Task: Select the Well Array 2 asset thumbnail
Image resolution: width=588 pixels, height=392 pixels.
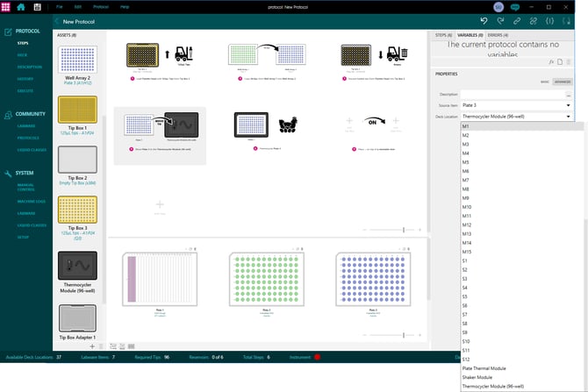Action: 77,60
